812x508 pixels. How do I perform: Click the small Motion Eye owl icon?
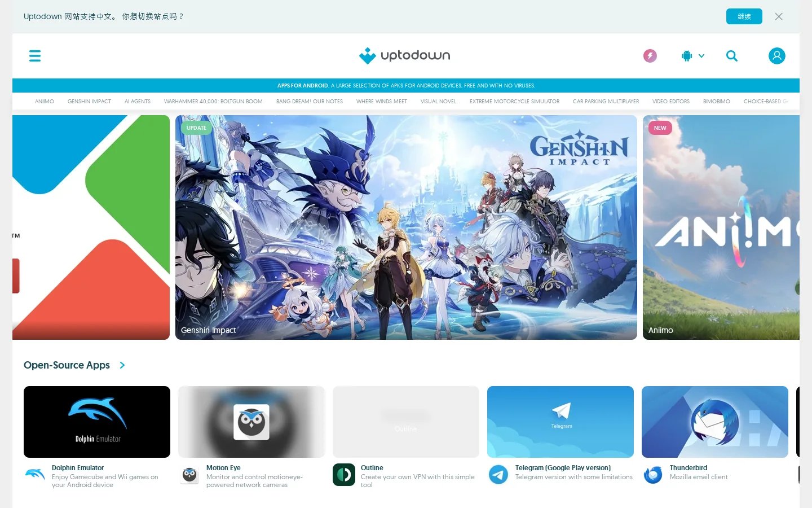[189, 475]
